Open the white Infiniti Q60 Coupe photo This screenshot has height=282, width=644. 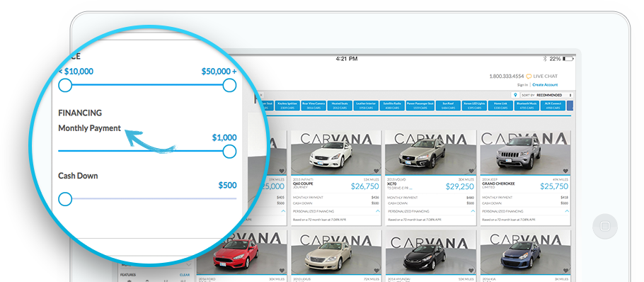point(336,153)
